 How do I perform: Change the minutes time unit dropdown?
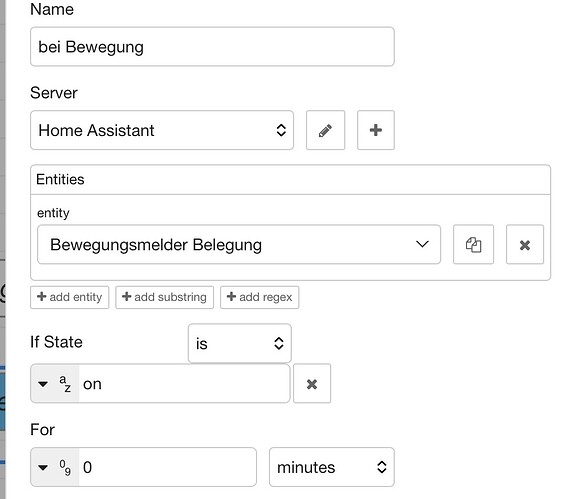[332, 467]
